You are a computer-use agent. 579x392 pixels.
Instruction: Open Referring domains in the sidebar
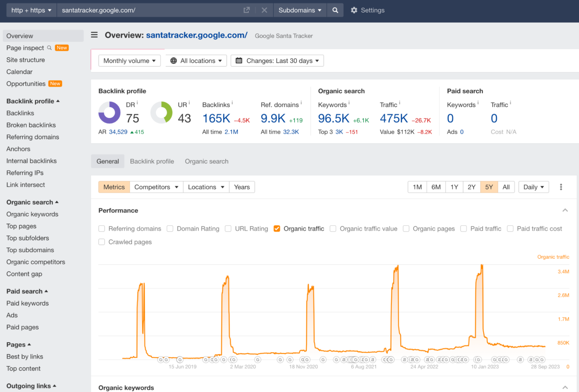(x=32, y=137)
